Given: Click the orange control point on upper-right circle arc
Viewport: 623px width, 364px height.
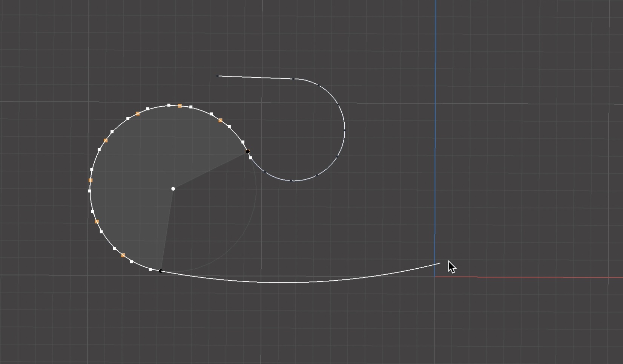Looking at the screenshot, I should tap(220, 120).
